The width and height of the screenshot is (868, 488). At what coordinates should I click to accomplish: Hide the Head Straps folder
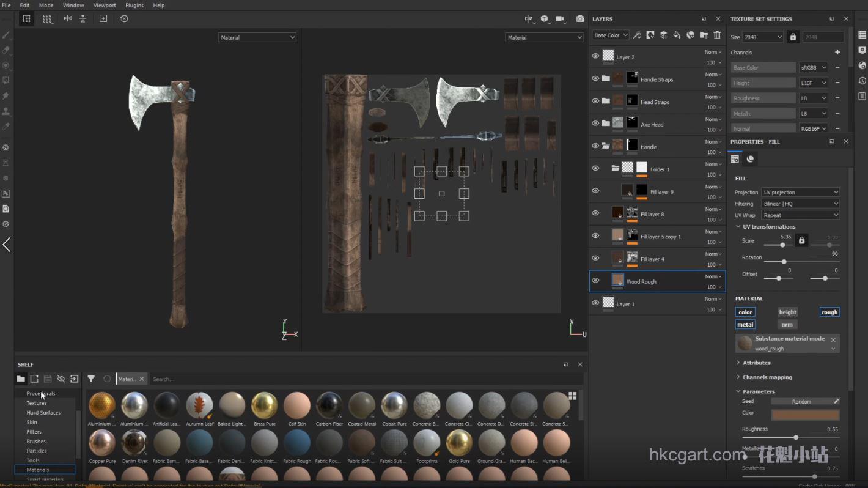pyautogui.click(x=595, y=101)
